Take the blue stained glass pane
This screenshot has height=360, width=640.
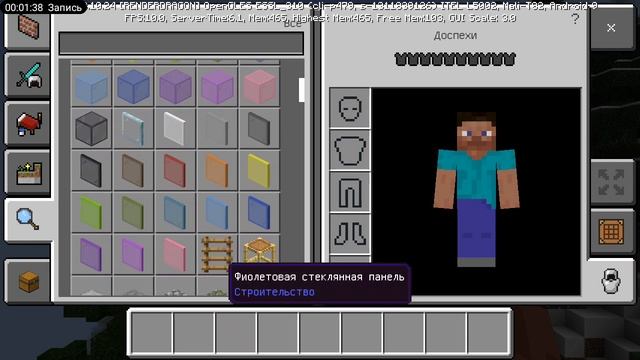point(260,212)
